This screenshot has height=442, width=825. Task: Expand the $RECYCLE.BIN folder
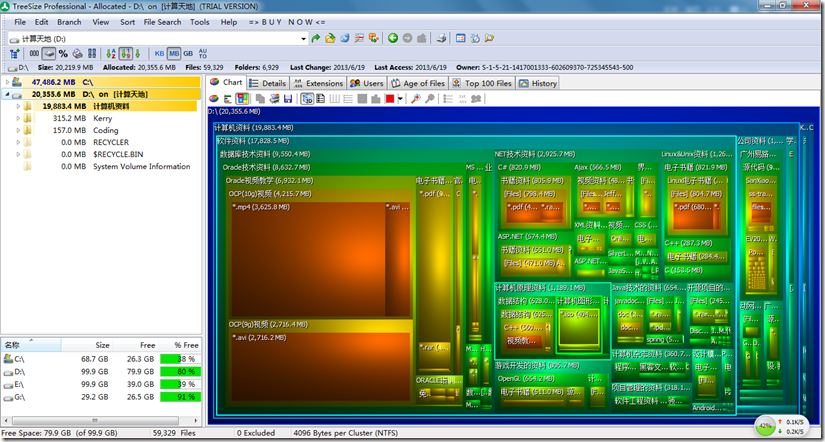18,154
